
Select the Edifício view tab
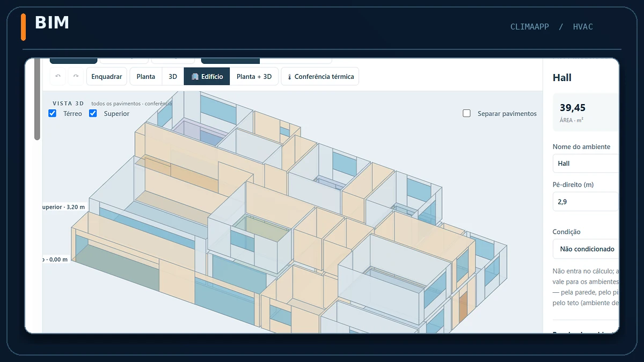click(207, 76)
